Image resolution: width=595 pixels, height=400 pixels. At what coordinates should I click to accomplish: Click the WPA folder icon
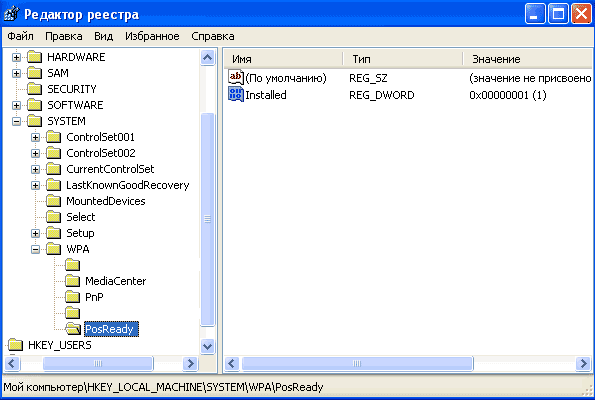(x=54, y=249)
